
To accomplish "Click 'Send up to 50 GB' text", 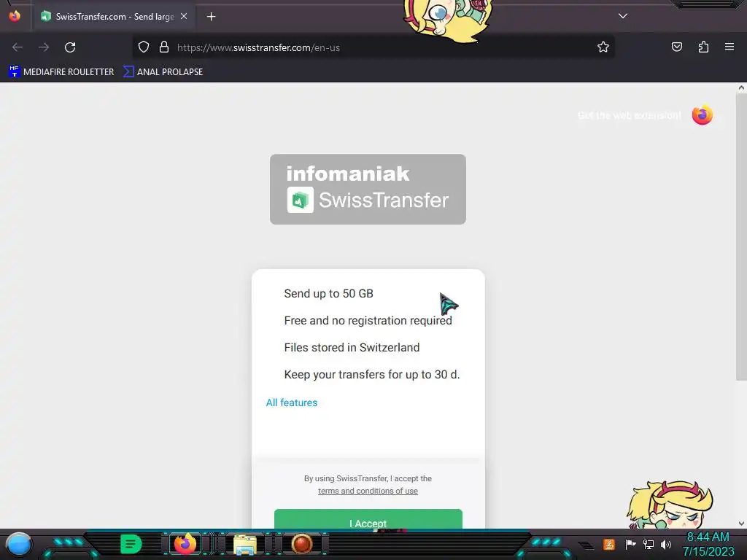I will pyautogui.click(x=329, y=294).
